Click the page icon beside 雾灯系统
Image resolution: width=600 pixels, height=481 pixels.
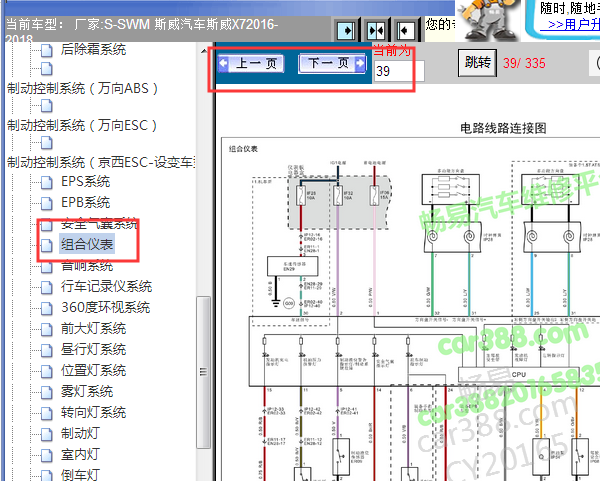click(x=47, y=393)
